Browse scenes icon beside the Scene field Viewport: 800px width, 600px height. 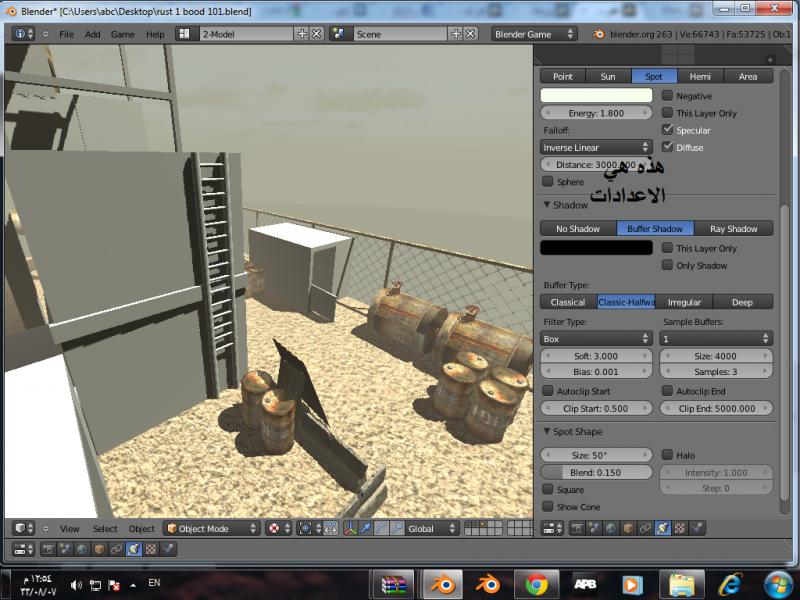338,34
